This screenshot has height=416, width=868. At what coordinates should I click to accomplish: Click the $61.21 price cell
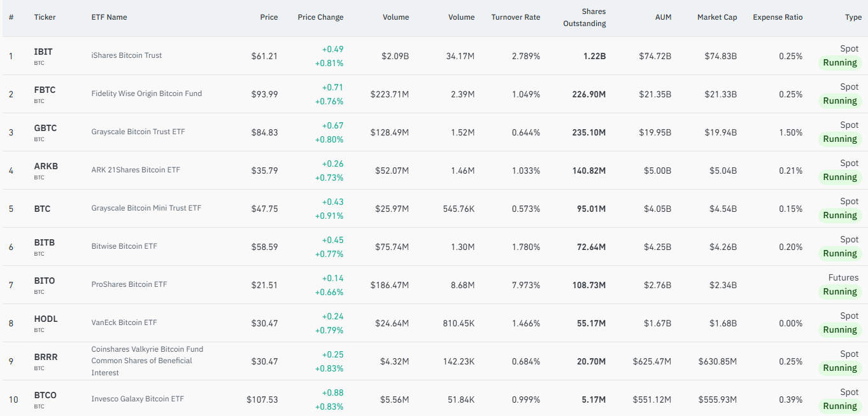(x=264, y=56)
